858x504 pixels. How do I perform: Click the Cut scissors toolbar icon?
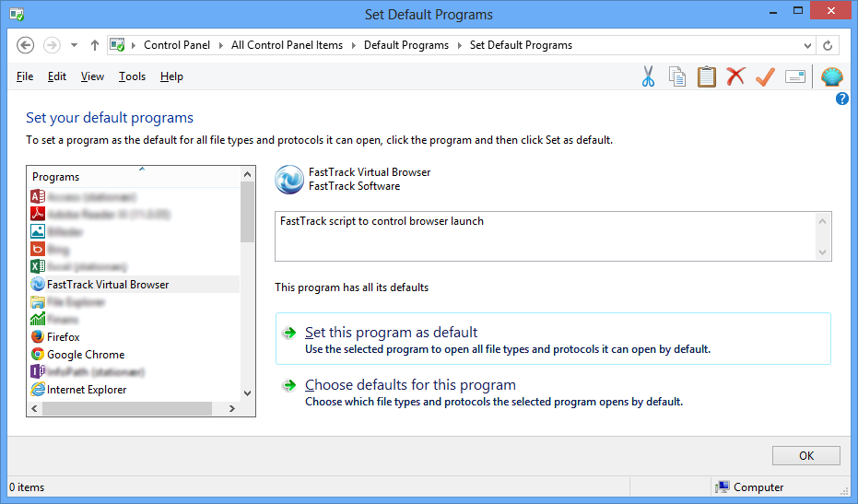(x=649, y=76)
